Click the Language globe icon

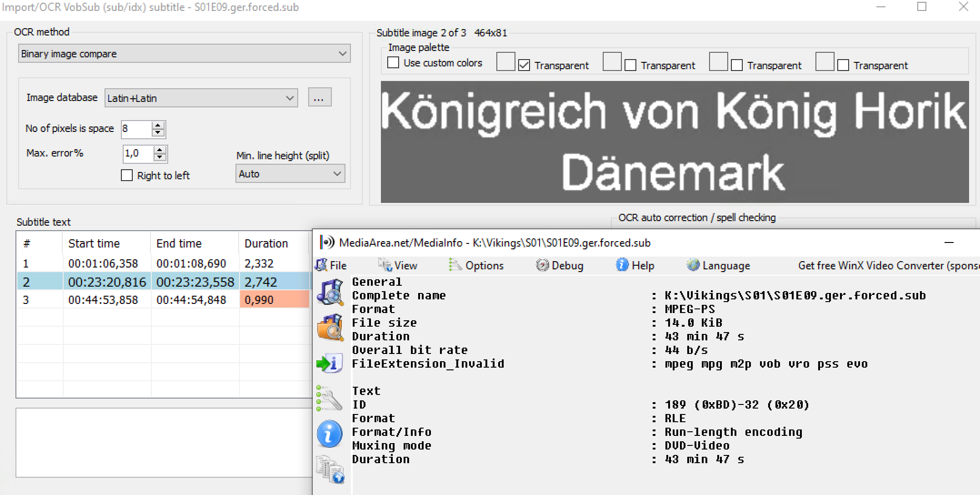coord(693,265)
